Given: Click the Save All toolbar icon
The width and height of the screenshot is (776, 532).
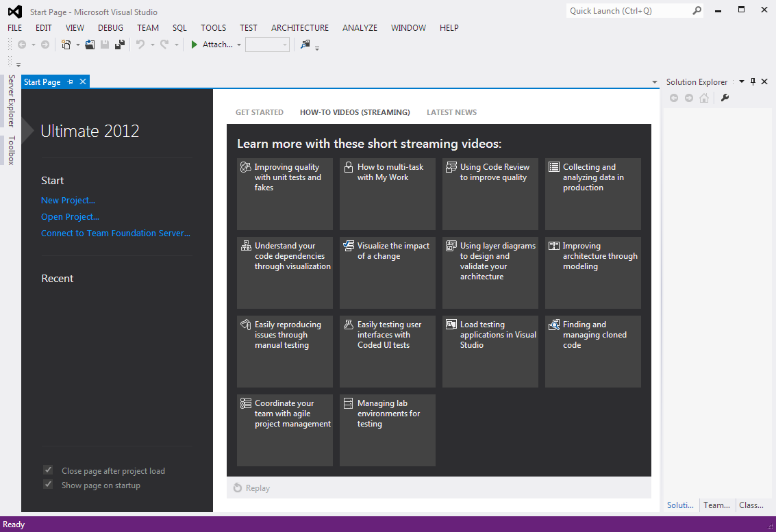Looking at the screenshot, I should point(120,45).
